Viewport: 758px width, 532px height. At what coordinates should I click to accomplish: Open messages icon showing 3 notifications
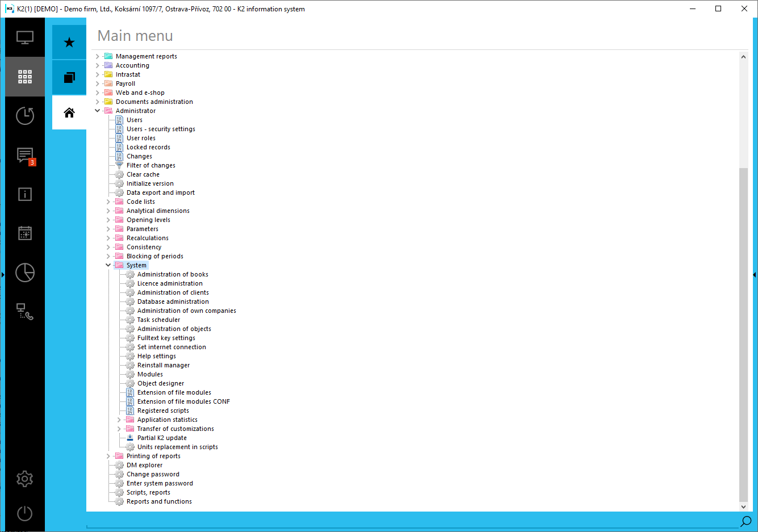[24, 155]
